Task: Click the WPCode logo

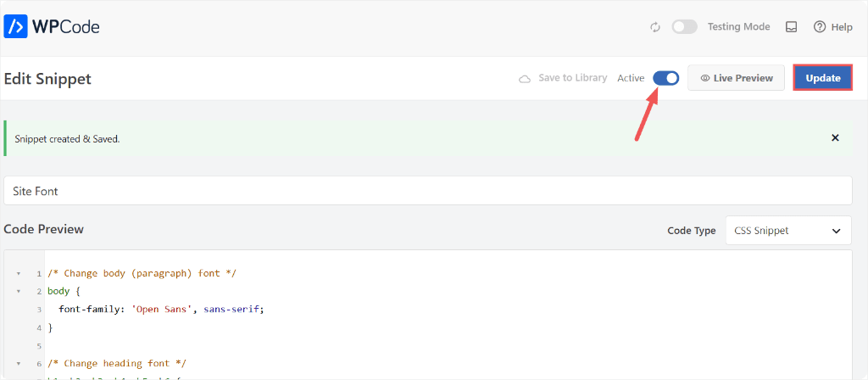Action: (x=52, y=26)
